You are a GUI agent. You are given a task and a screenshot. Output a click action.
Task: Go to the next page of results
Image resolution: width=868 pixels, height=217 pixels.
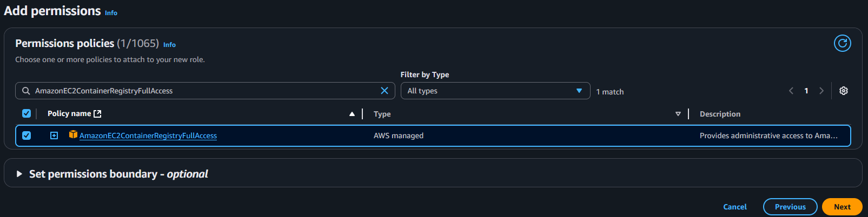coord(821,91)
